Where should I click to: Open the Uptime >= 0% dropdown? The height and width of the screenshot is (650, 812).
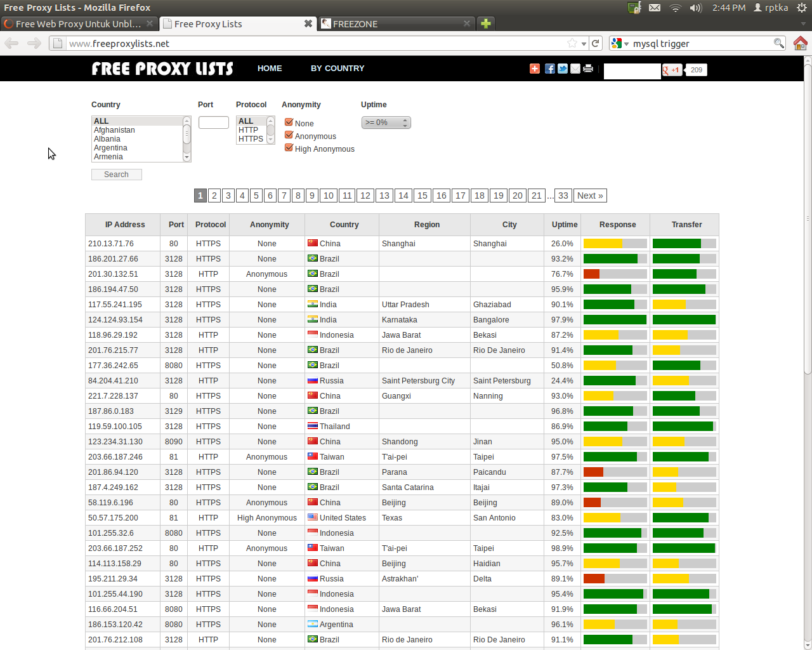[386, 123]
